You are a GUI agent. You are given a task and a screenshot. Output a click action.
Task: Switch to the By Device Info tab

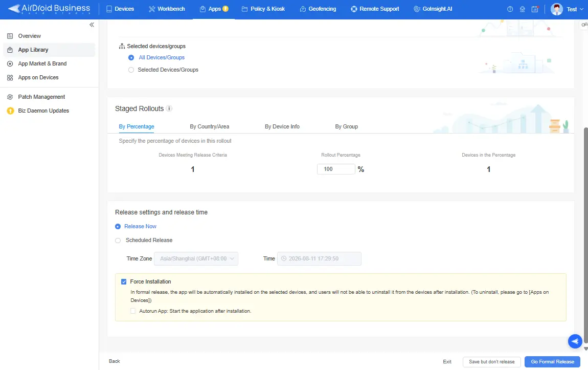(282, 126)
